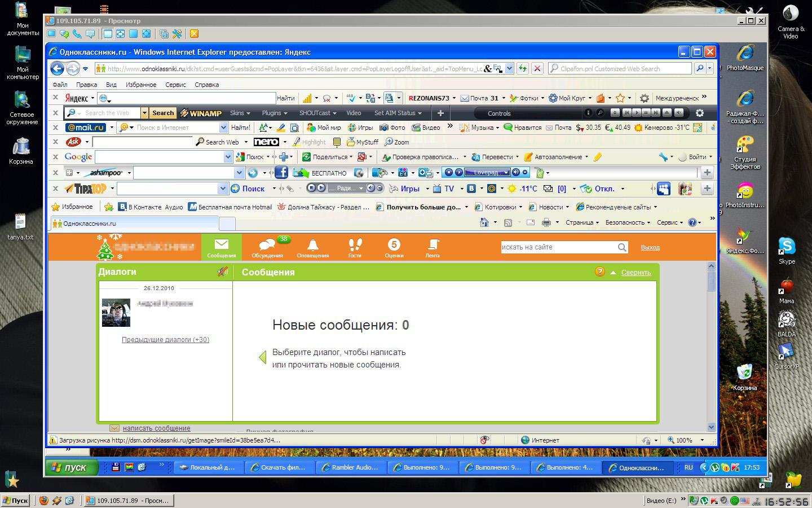
Task: Open the Лента feed icon
Action: [x=433, y=247]
